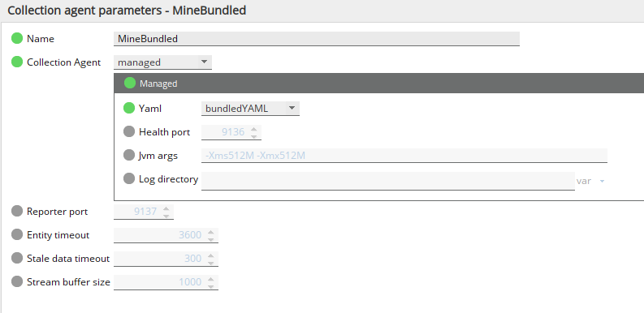This screenshot has height=313, width=644.
Task: Click the 'Reporter port' label
Action: (57, 212)
